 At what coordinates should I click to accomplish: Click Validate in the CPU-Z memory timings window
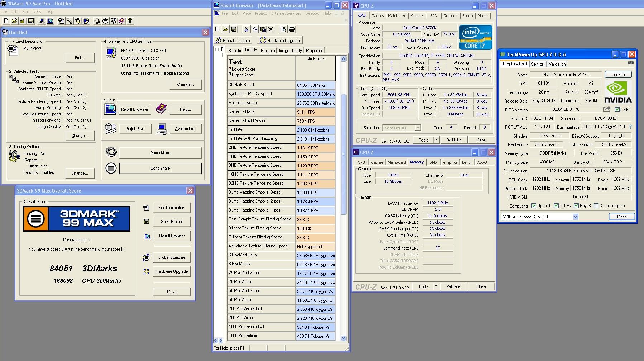[453, 286]
